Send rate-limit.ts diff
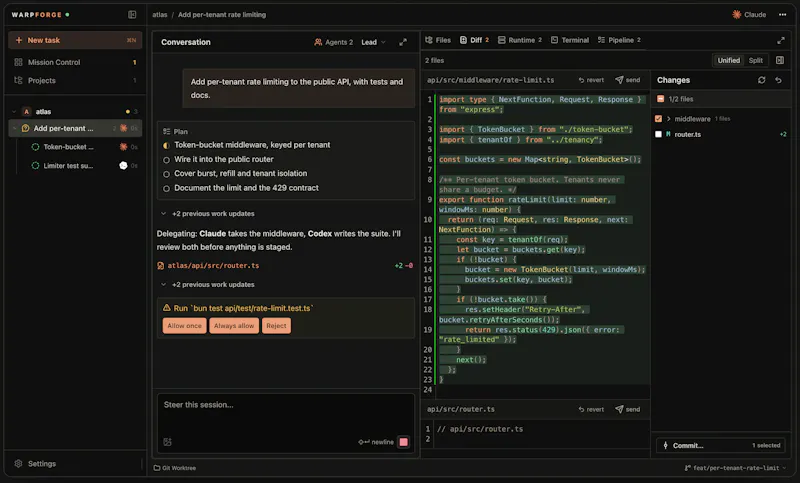This screenshot has height=483, width=800. (x=628, y=80)
